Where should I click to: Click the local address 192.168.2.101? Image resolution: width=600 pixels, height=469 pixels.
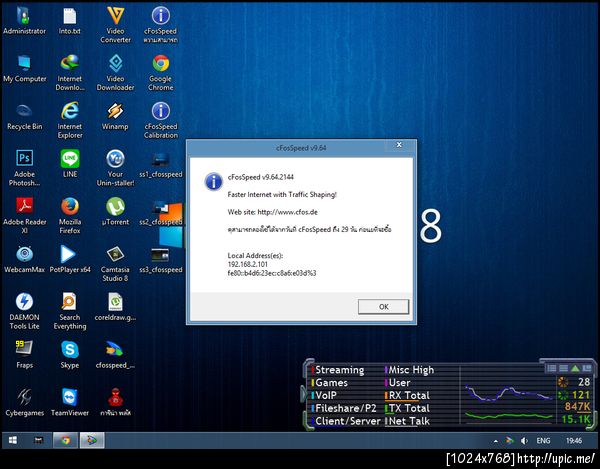248,264
